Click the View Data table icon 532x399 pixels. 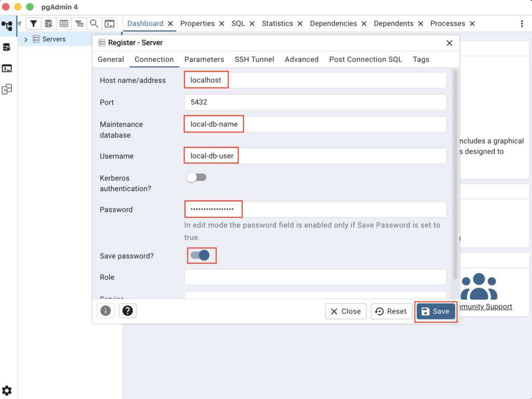[64, 23]
